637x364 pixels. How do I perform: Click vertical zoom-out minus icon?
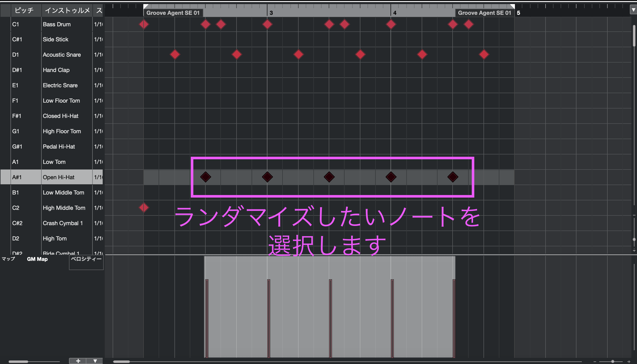point(634,215)
